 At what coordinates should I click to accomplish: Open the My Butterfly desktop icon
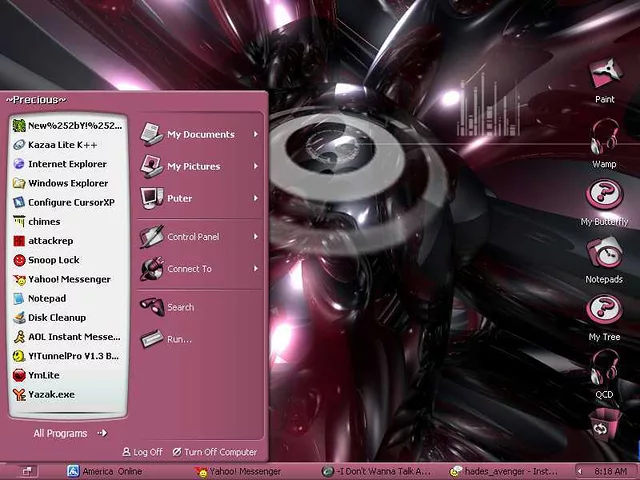(604, 194)
